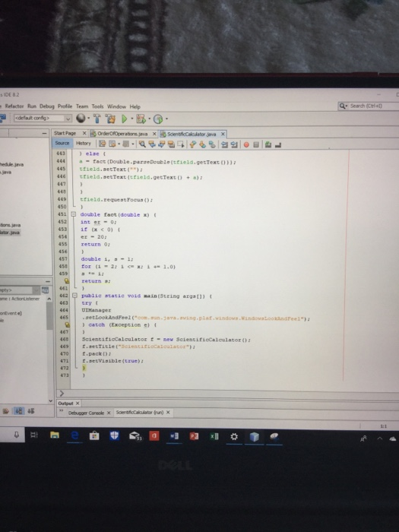Click the Shift Line Left icon
Image resolution: width=399 pixels, height=532 pixels.
tap(224, 145)
